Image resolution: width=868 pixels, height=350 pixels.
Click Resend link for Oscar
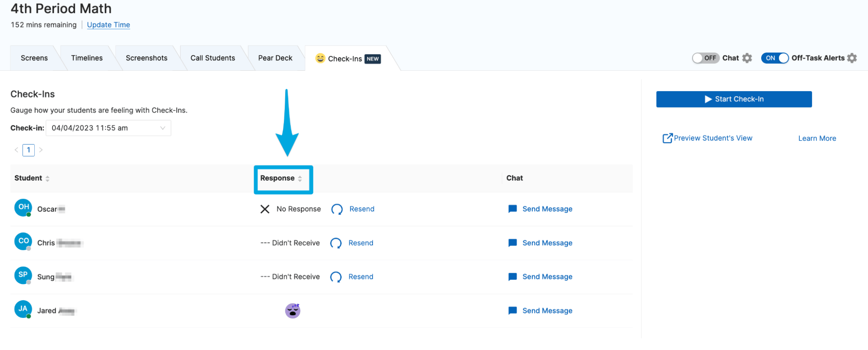362,209
